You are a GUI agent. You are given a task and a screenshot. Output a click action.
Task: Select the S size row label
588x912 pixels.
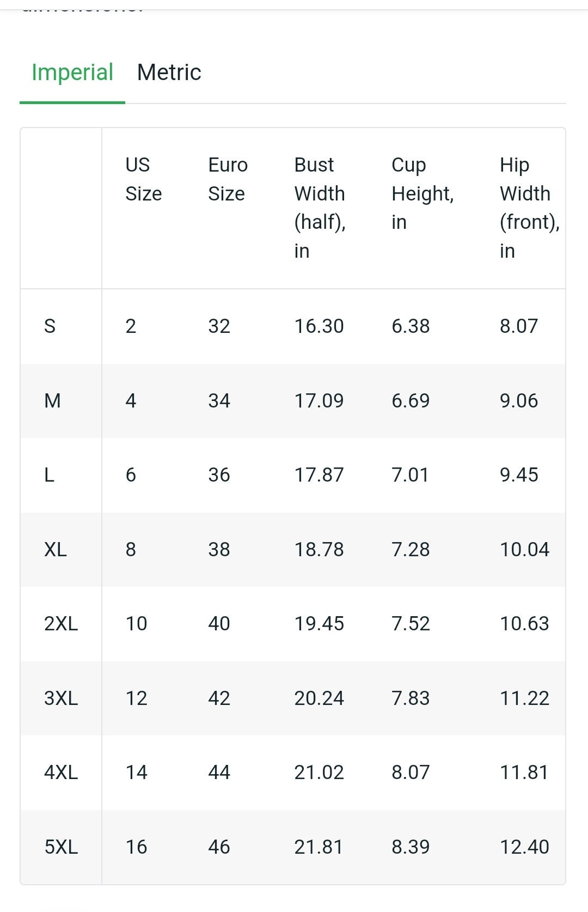pos(50,326)
